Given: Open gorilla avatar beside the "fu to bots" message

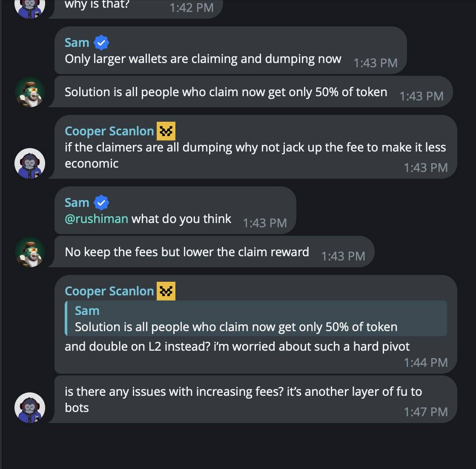Looking at the screenshot, I should [30, 408].
